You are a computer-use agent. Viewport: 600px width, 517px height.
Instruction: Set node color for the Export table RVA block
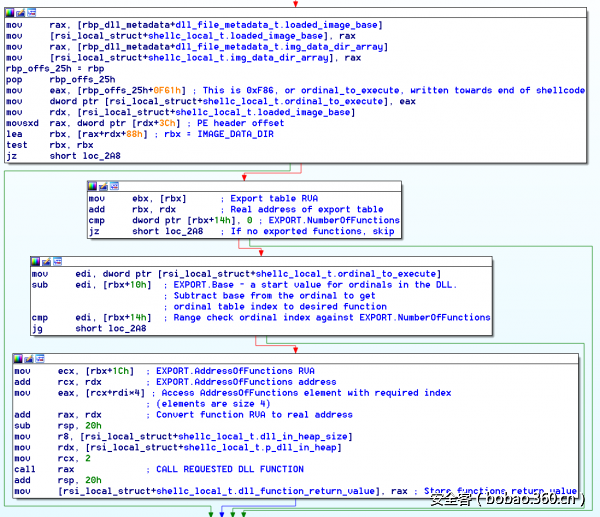click(x=92, y=186)
